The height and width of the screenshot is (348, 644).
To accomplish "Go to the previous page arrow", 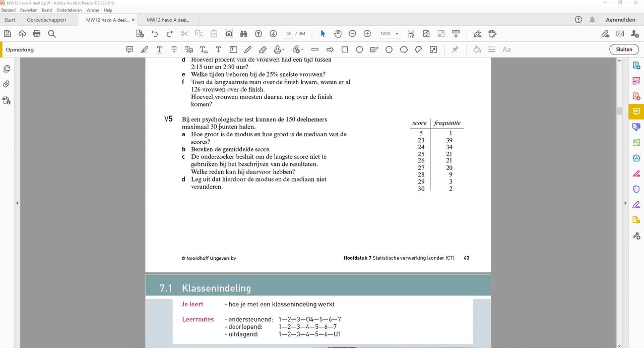I will point(259,34).
